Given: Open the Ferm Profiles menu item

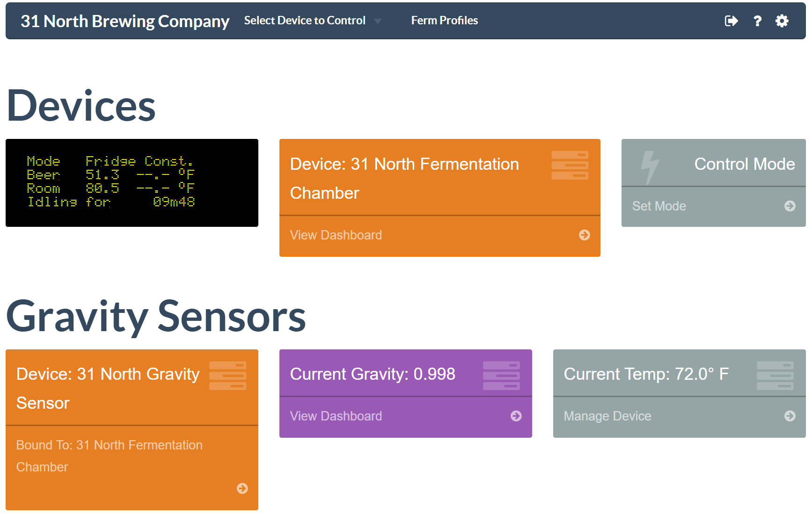Looking at the screenshot, I should (444, 21).
